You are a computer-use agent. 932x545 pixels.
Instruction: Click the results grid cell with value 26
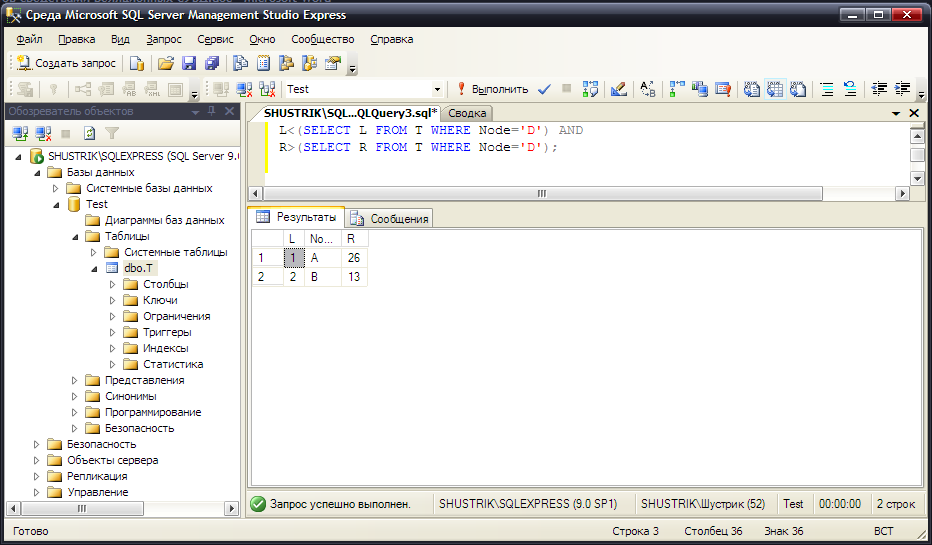tap(354, 258)
